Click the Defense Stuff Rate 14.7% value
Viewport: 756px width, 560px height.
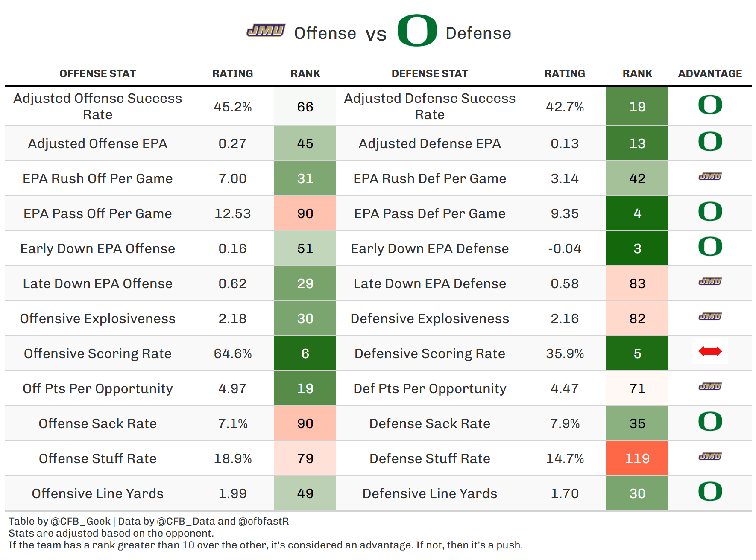[x=565, y=458]
